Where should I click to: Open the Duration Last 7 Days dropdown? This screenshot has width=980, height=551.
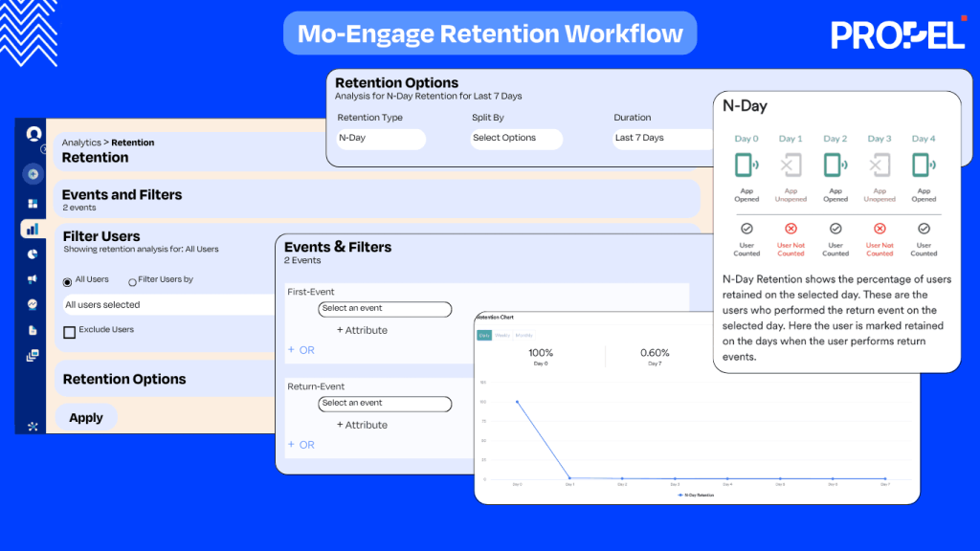(x=662, y=138)
